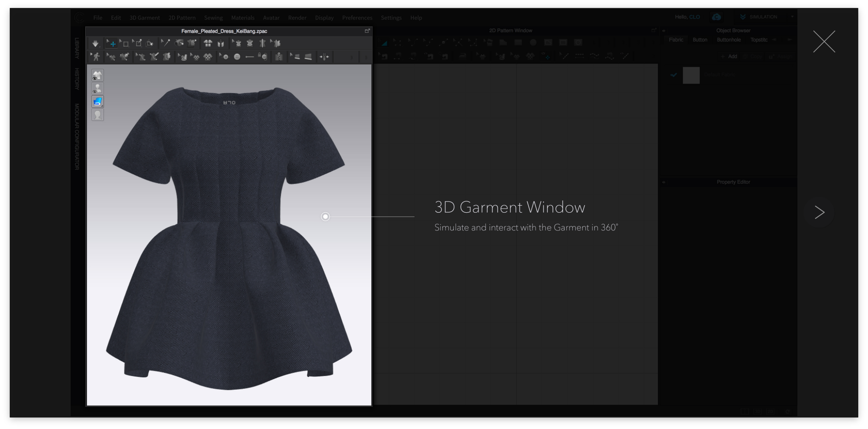Go to next tutorial slide arrow
Screen dimensions: 868x429
(x=820, y=212)
